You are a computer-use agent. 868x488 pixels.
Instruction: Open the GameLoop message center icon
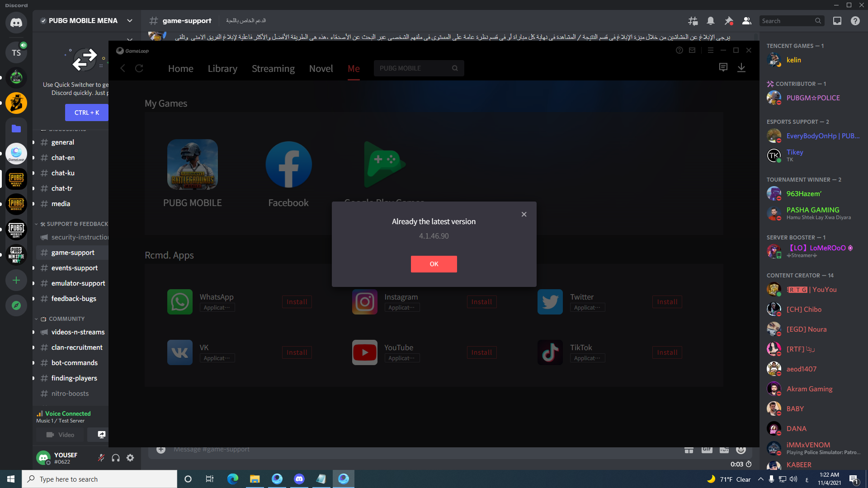point(723,68)
